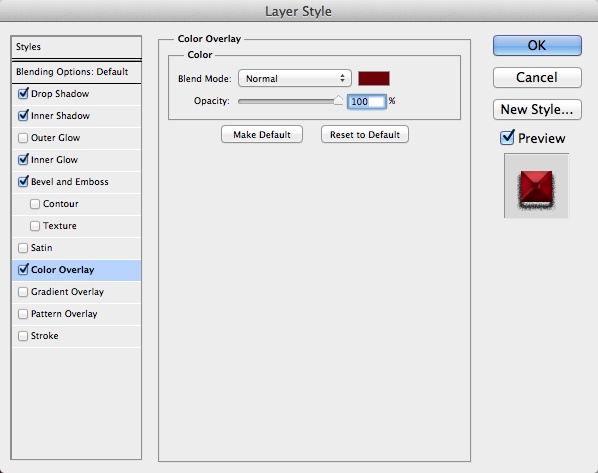Enable the Gradient Overlay checkbox
This screenshot has height=473, width=598.
(x=23, y=292)
